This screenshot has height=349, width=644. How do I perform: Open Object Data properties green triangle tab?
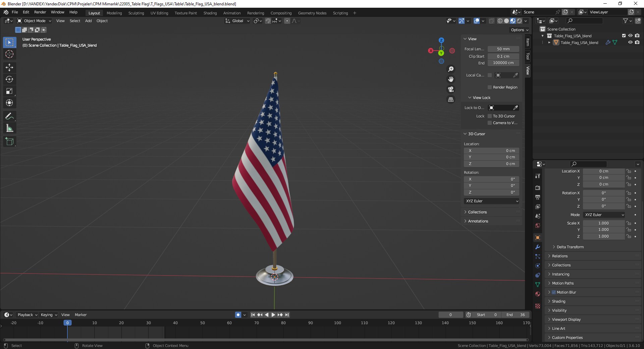[x=538, y=285]
